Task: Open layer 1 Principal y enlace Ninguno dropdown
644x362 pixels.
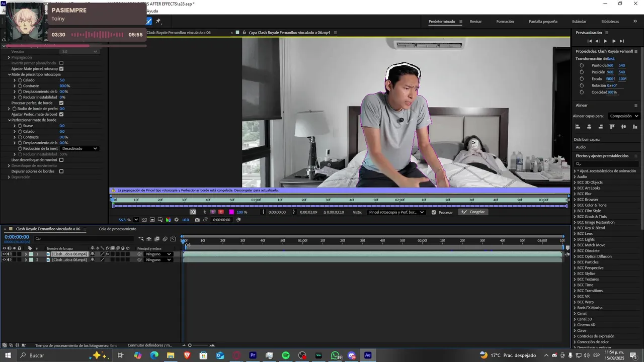Action: 158,254
